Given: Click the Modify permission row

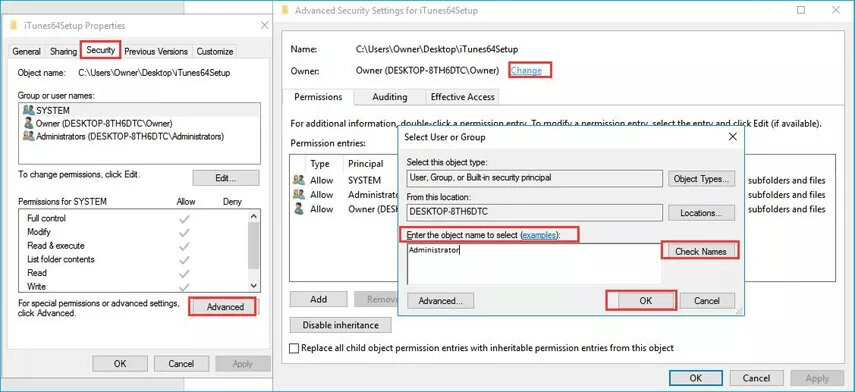Looking at the screenshot, I should point(133,232).
